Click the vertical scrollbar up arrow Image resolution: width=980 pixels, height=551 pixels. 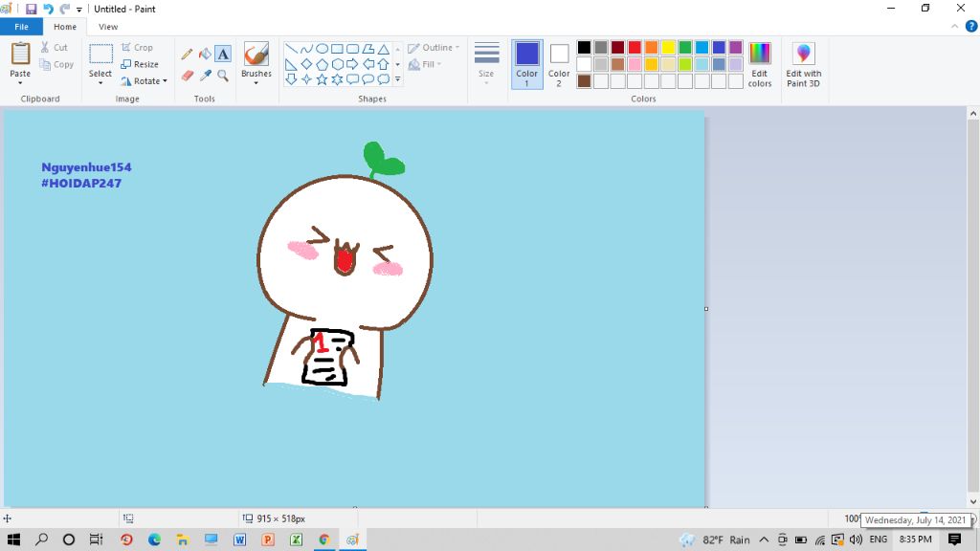(x=973, y=114)
